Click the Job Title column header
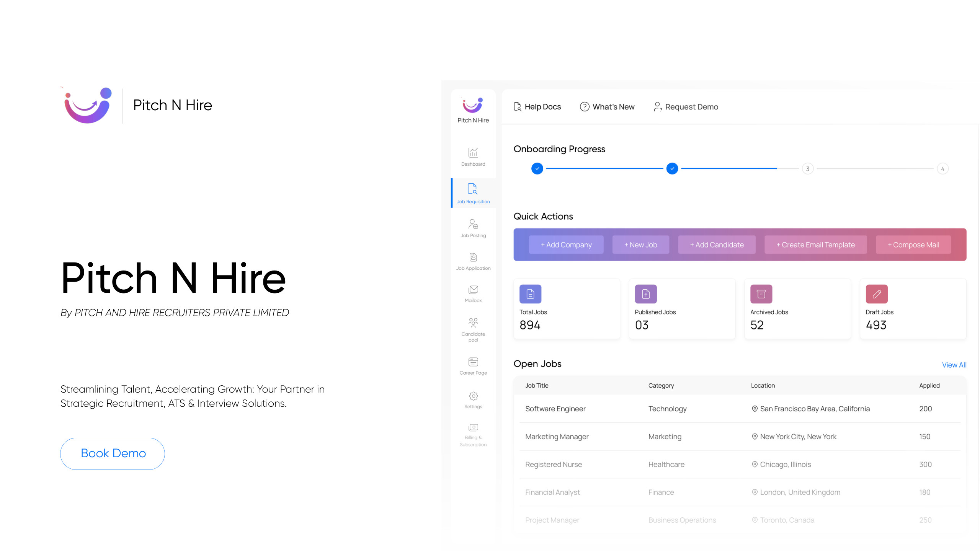Viewport: 980px width, 551px height. (537, 385)
